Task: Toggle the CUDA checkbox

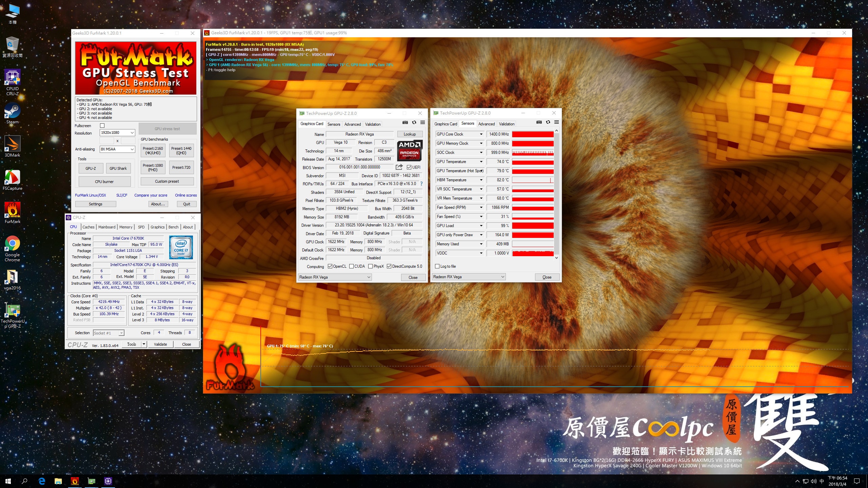Action: coord(351,266)
